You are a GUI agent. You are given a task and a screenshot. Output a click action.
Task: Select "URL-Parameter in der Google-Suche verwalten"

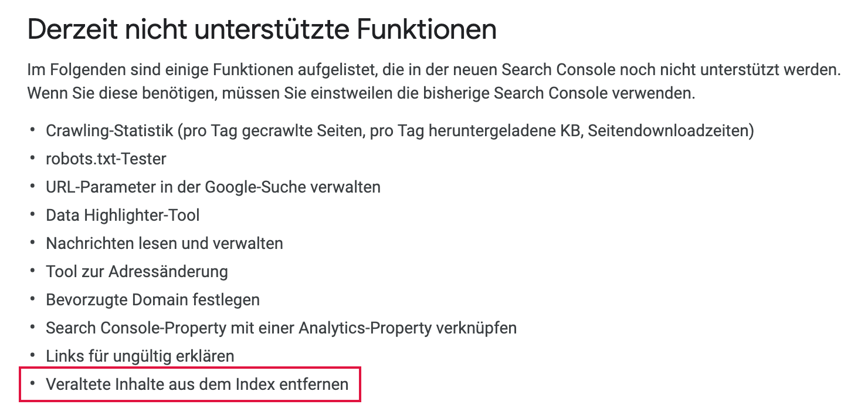click(x=213, y=187)
